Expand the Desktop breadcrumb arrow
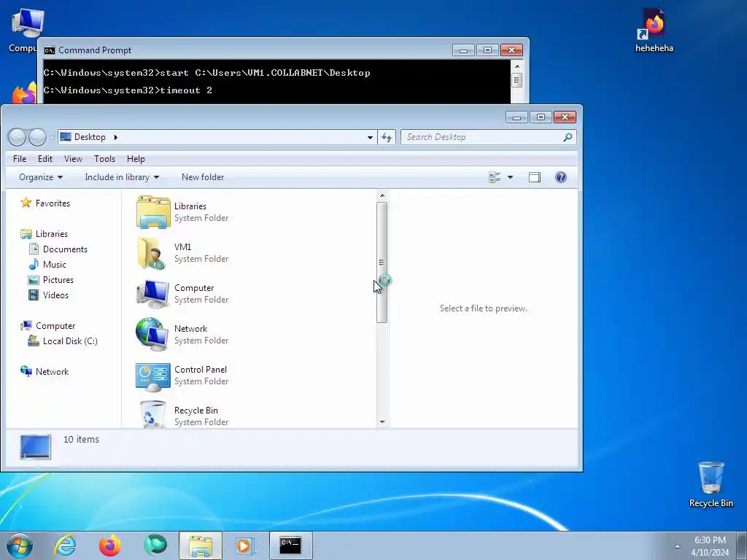This screenshot has width=747, height=560. pos(116,137)
